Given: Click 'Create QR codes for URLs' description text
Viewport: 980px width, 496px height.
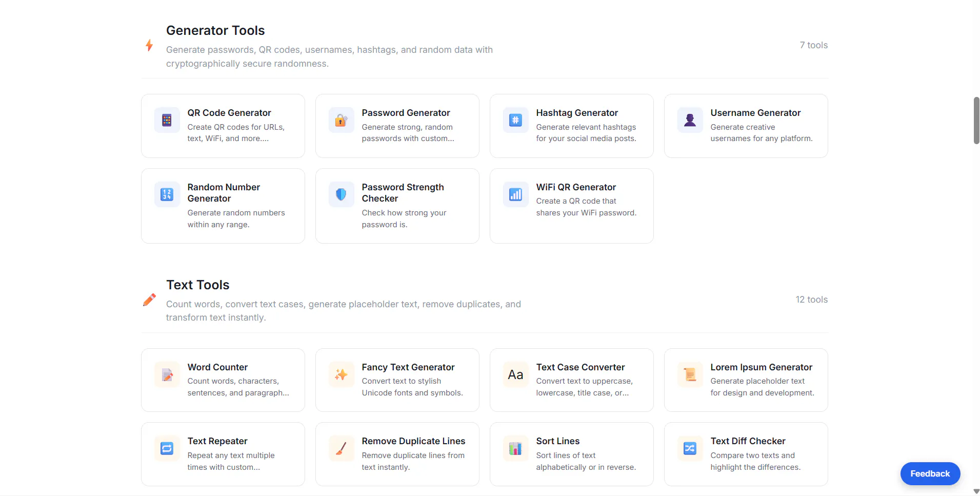Looking at the screenshot, I should 236,133.
